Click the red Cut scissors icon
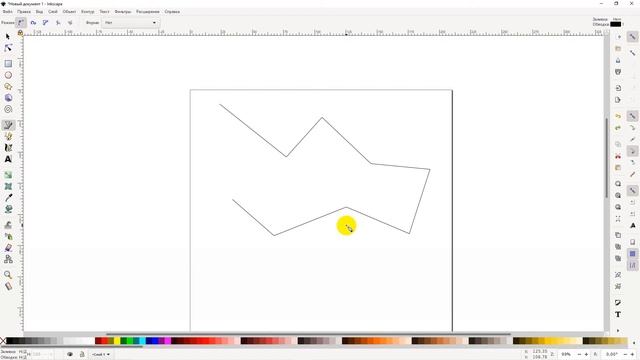This screenshot has height=360, width=640. pos(618,156)
